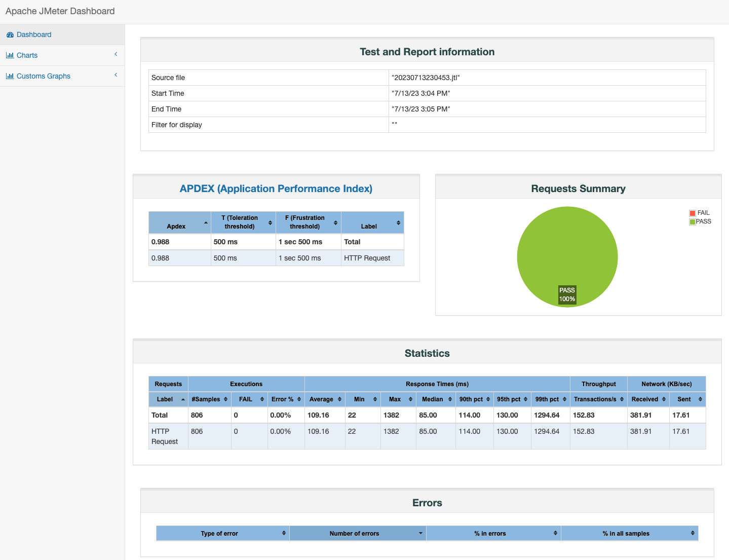Open the APDEX (Application Performance Index) heading link

click(276, 189)
